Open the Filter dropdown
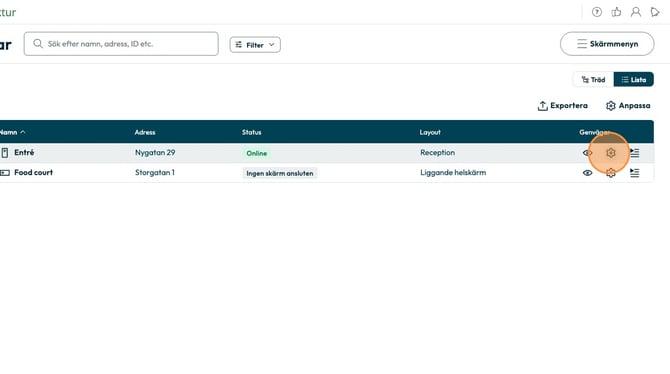 pyautogui.click(x=255, y=45)
